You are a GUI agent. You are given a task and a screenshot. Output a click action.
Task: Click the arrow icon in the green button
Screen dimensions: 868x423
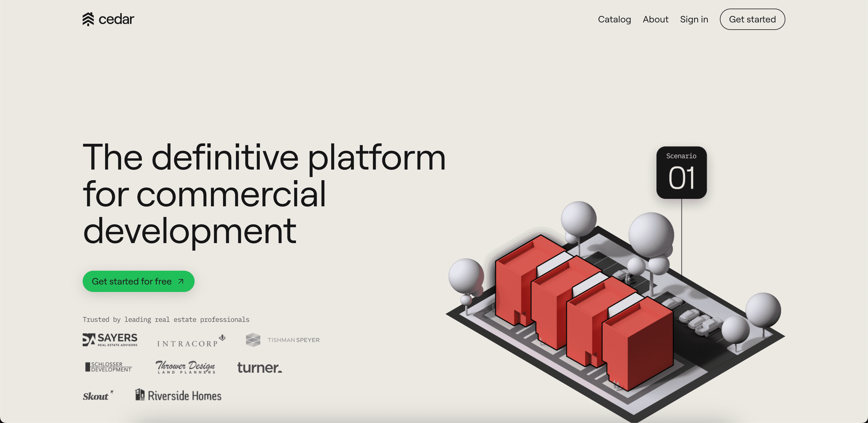(181, 281)
